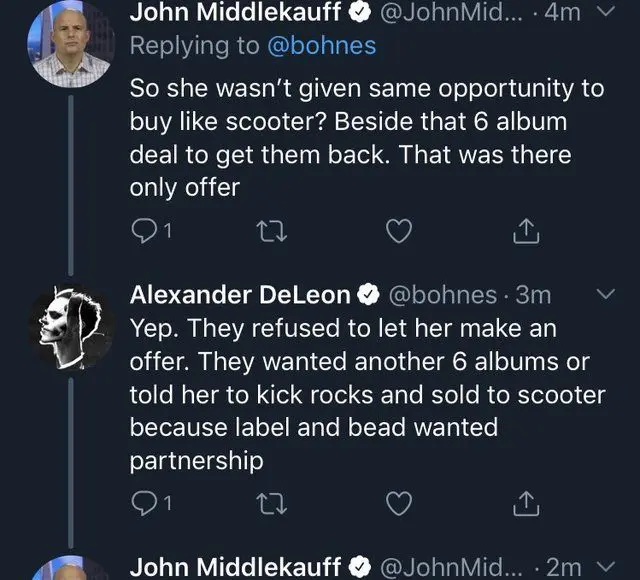Retweet John Middlekauff's first tweet
Image resolution: width=640 pixels, height=580 pixels.
(269, 231)
